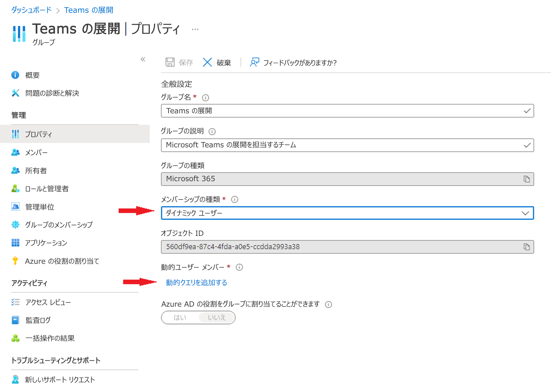Click the アクセス レビュー checklist icon
This screenshot has height=392, width=551.
(15, 302)
